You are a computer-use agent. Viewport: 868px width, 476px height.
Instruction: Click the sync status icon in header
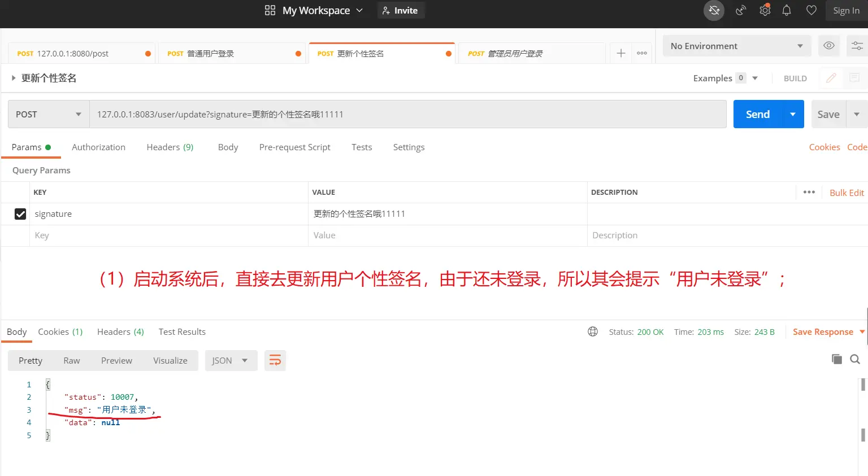(x=714, y=11)
